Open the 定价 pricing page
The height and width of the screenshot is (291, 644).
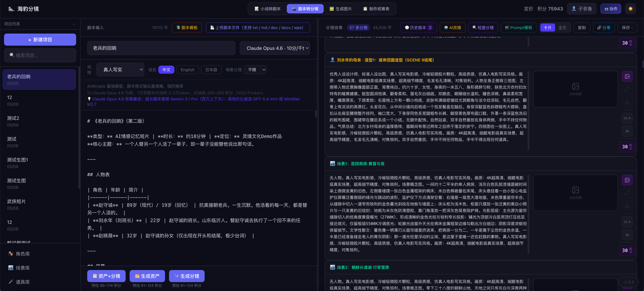528,9
